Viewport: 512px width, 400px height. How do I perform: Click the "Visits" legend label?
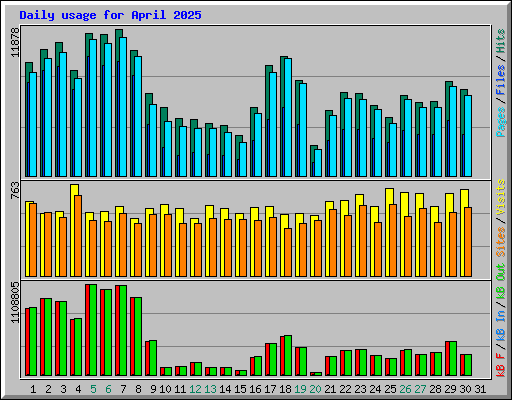[x=501, y=197]
